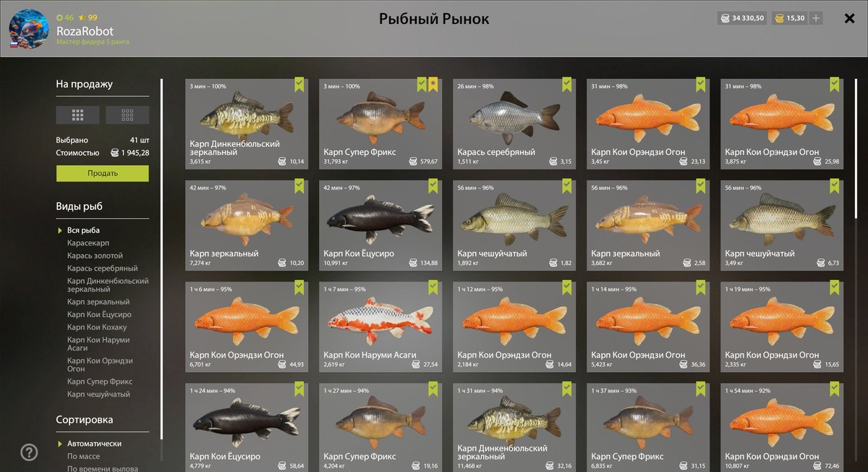This screenshot has width=868, height=472.
Task: Open the help question mark icon
Action: [29, 452]
